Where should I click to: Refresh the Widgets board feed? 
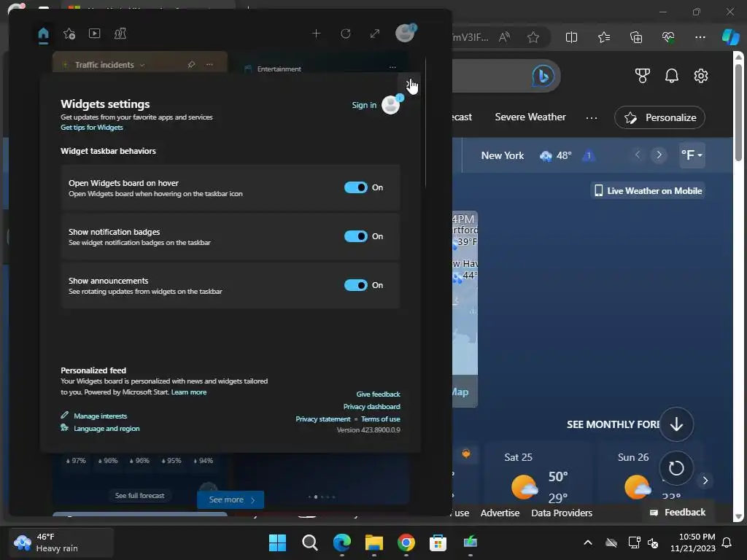pos(345,34)
